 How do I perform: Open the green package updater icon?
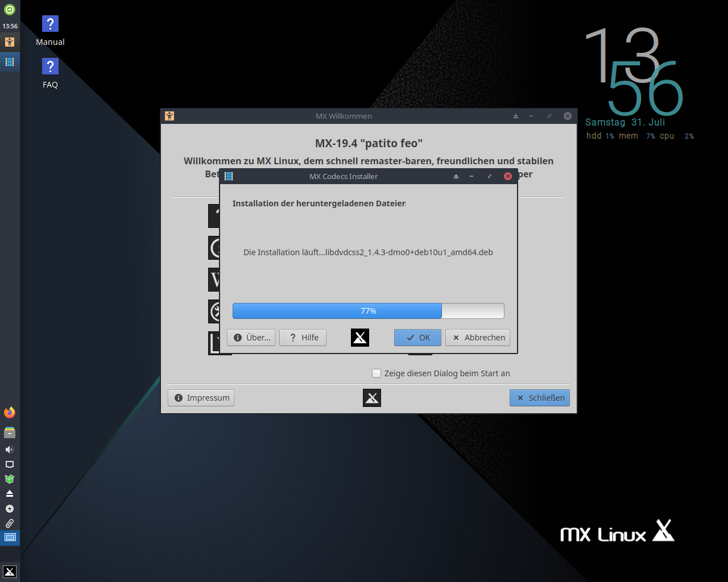10,479
